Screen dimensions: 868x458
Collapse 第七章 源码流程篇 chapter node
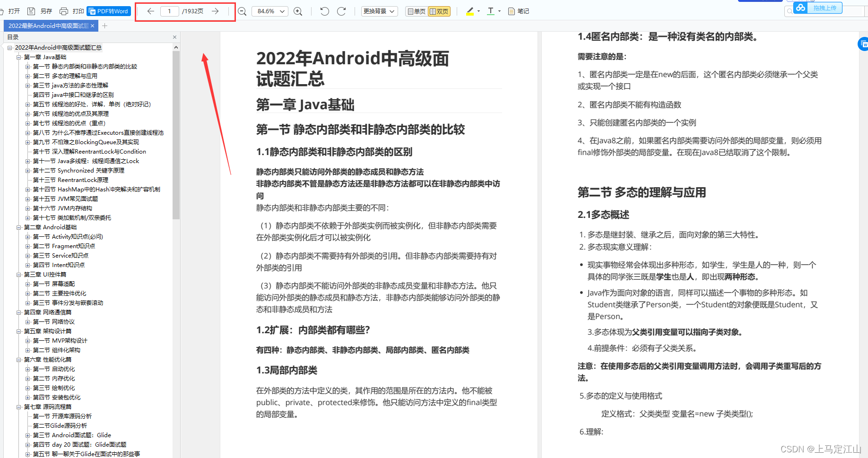click(19, 406)
